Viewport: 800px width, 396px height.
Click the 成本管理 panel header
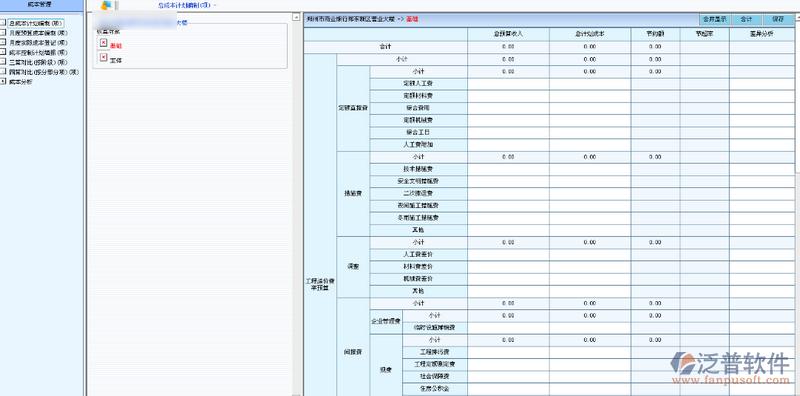point(42,4)
